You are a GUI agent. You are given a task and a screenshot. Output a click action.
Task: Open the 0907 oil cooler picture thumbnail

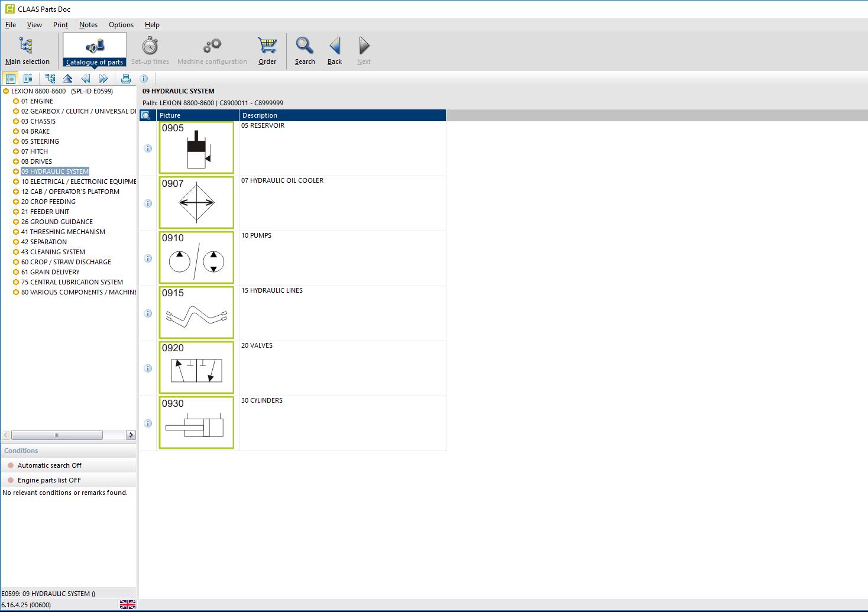(x=196, y=203)
